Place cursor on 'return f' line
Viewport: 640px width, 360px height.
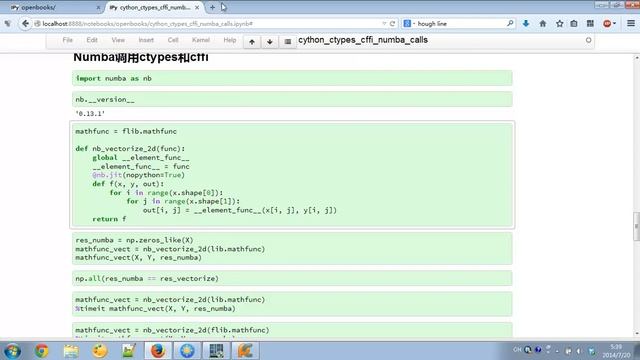(x=109, y=219)
